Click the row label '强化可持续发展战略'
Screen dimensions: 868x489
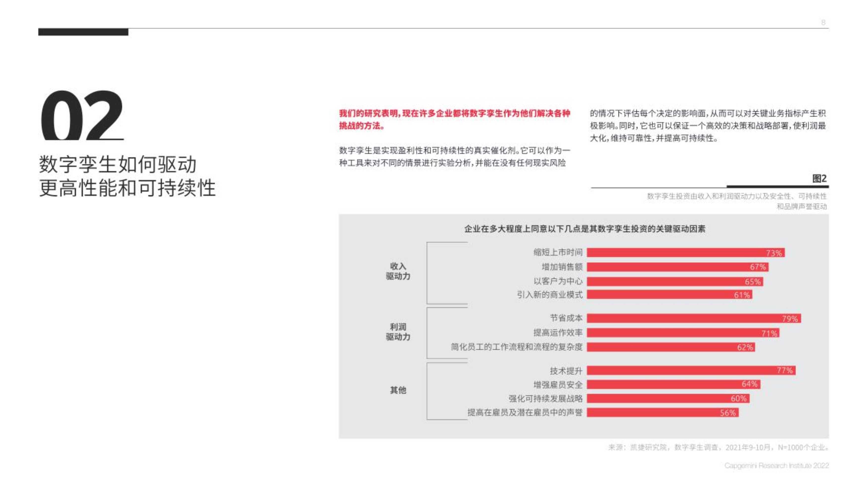(546, 399)
